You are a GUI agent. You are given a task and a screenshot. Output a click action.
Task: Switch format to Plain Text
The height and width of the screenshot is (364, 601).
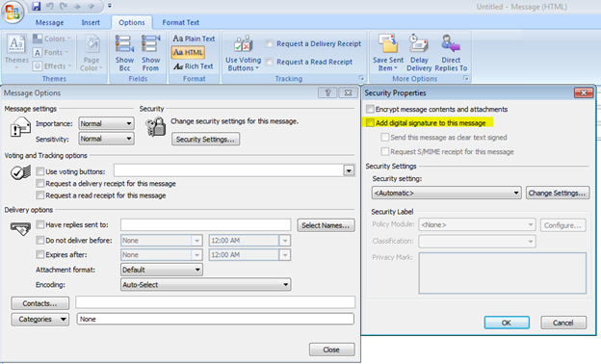[194, 39]
